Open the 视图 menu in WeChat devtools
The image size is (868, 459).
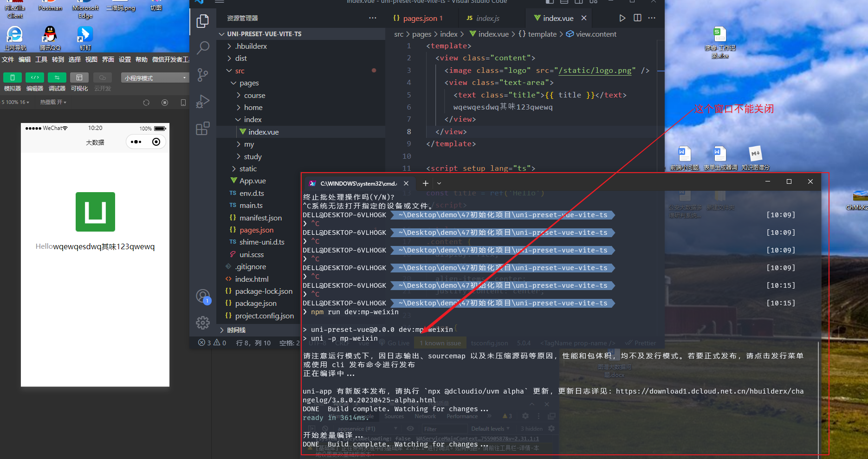tap(91, 59)
